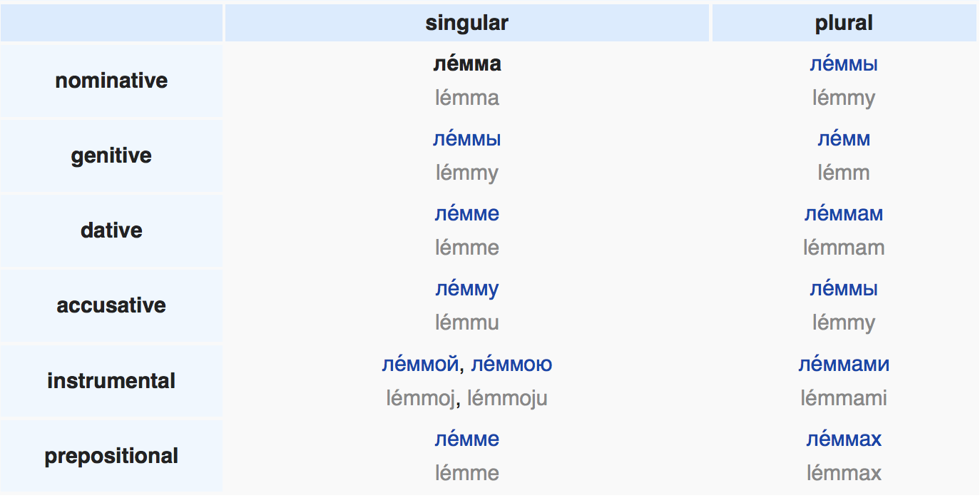
Task: Open the genitive singular link лéммы
Action: [466, 139]
